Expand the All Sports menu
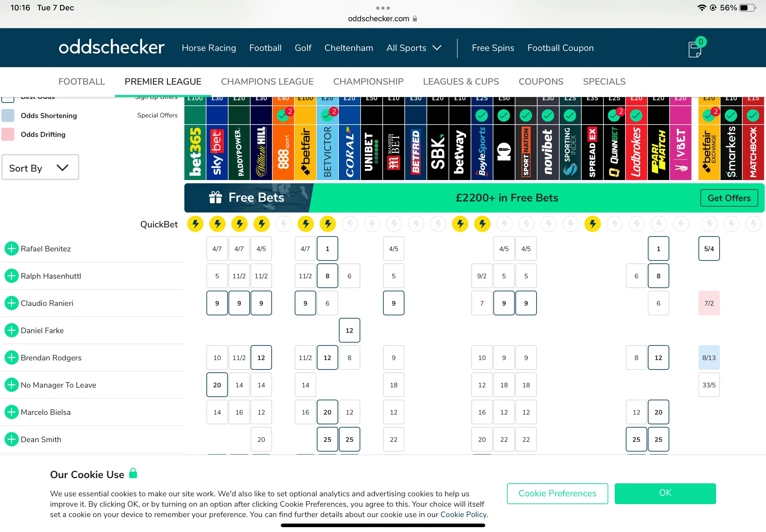 (414, 48)
